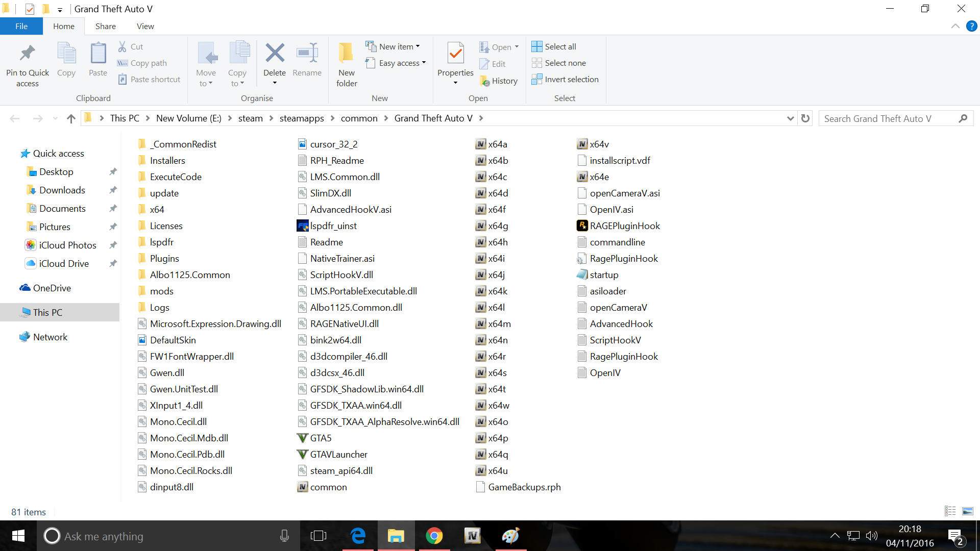Click steamapps in the breadcrumb path

[302, 118]
